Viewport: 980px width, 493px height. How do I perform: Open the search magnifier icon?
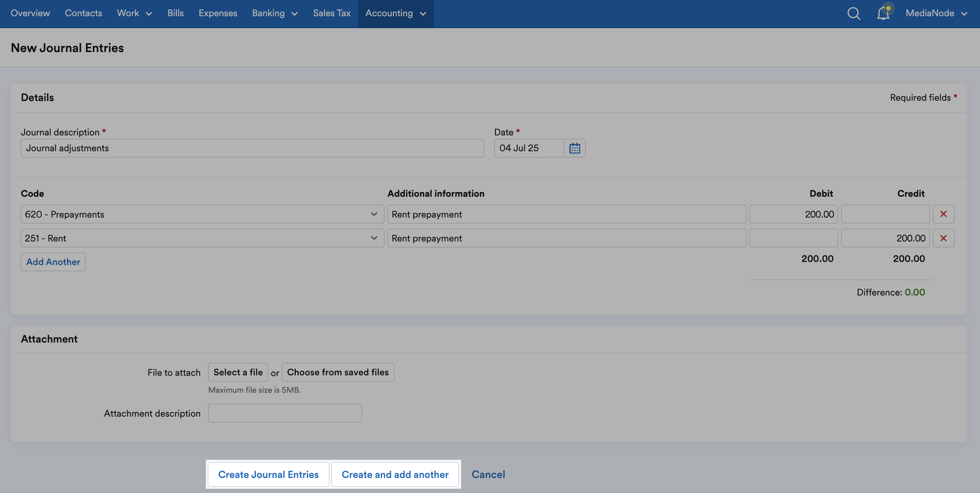(854, 14)
